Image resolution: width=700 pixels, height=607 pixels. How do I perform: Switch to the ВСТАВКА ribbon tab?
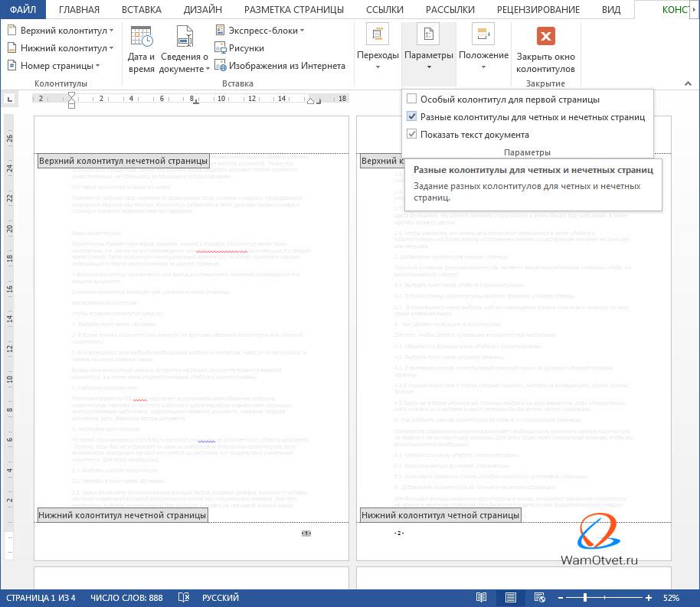click(142, 10)
